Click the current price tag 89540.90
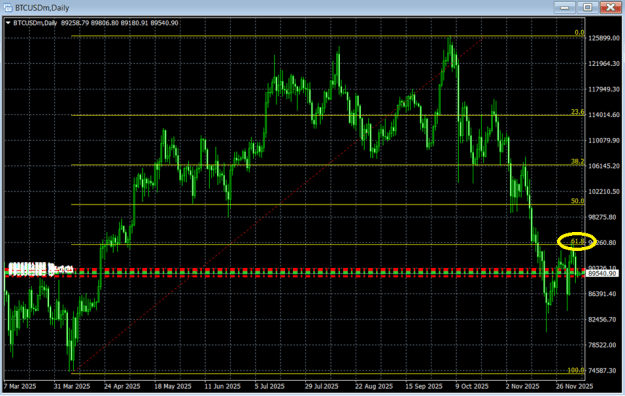 pyautogui.click(x=603, y=274)
